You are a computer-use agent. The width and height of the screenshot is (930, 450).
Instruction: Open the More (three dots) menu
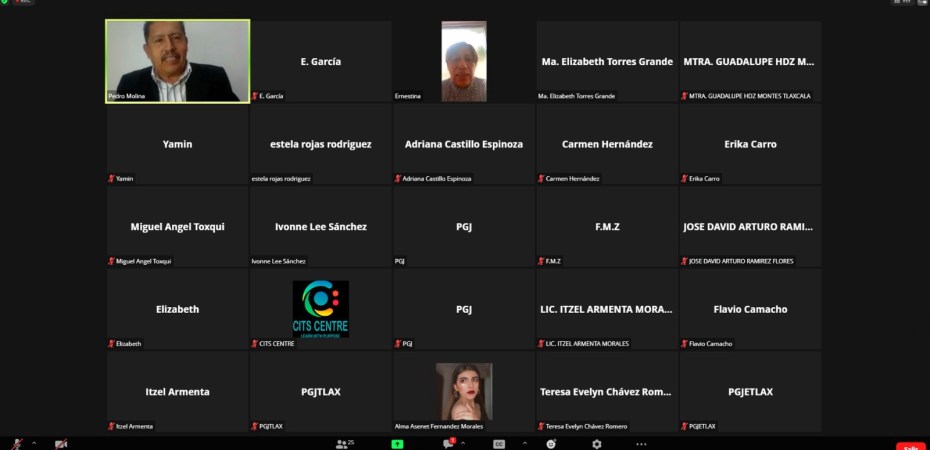(641, 444)
